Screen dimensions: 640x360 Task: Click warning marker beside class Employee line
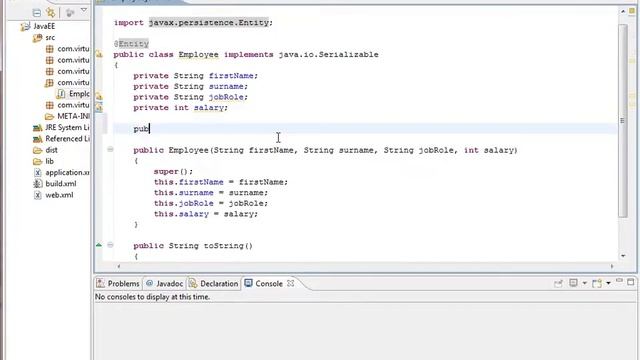99,53
